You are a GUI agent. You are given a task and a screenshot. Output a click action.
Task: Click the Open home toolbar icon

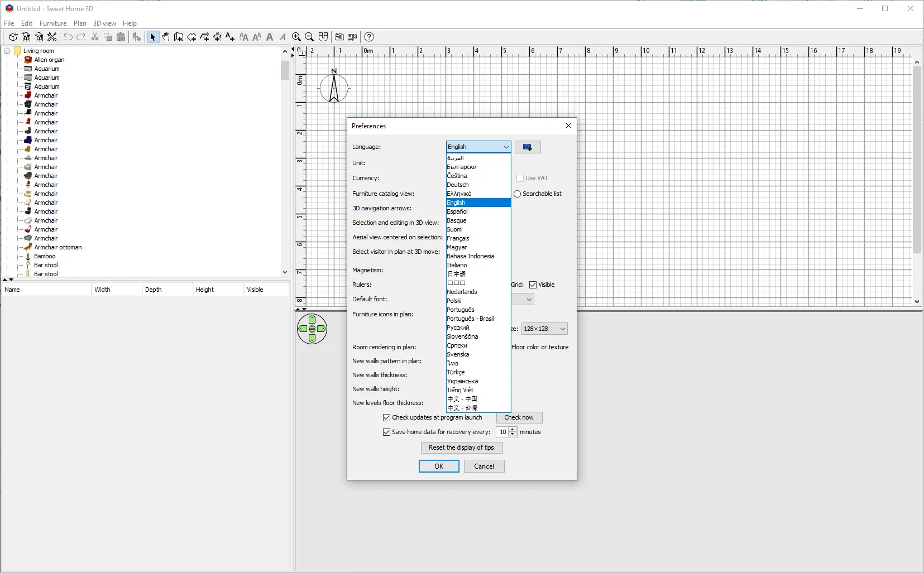tap(26, 37)
